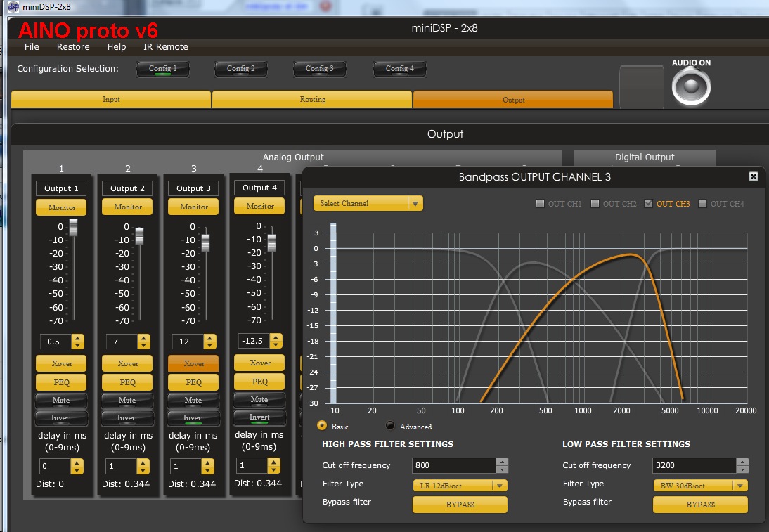
Task: Click the Output 1 volume fader
Action: coord(74,228)
